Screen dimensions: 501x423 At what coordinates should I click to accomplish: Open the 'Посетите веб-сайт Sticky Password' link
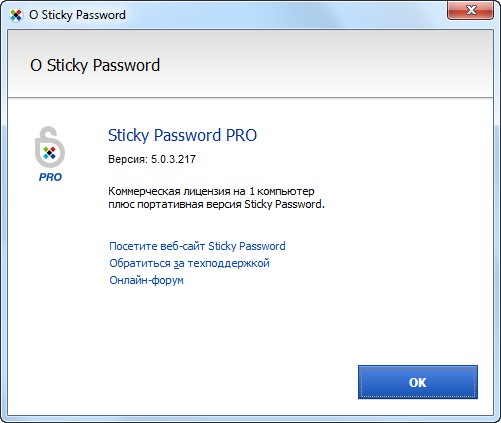click(197, 246)
